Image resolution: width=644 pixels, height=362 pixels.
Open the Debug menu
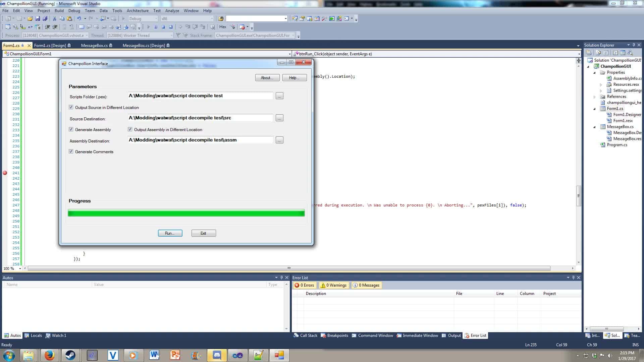pos(74,10)
